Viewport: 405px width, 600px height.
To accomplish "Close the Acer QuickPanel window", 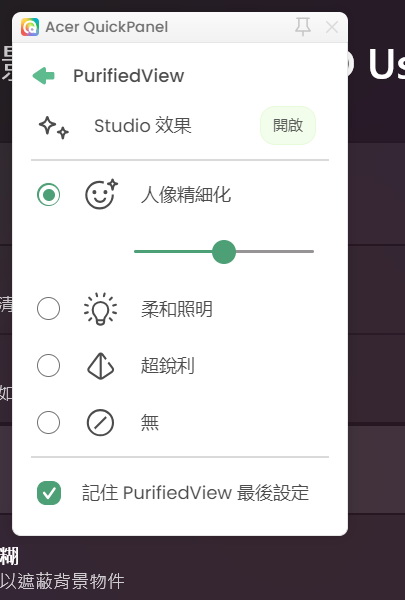I will [x=332, y=27].
